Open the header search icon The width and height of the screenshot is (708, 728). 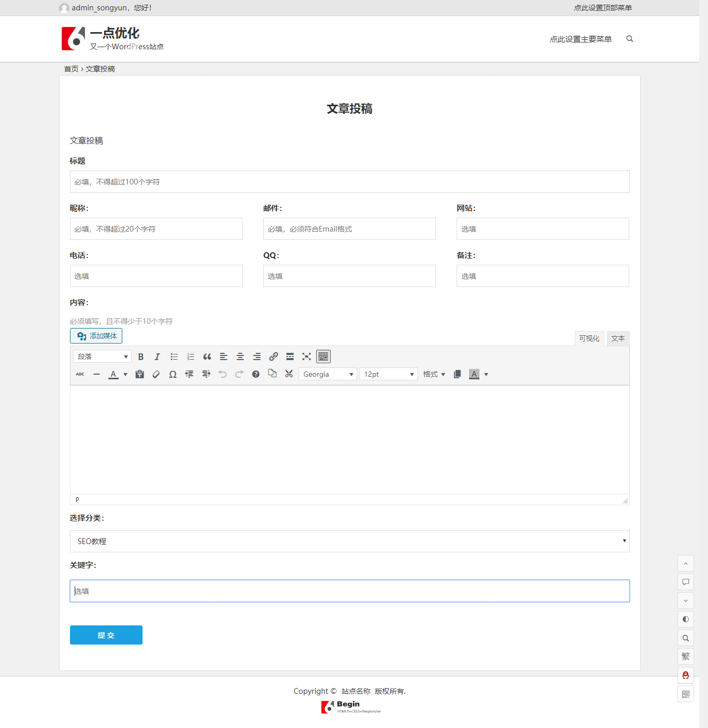point(630,39)
